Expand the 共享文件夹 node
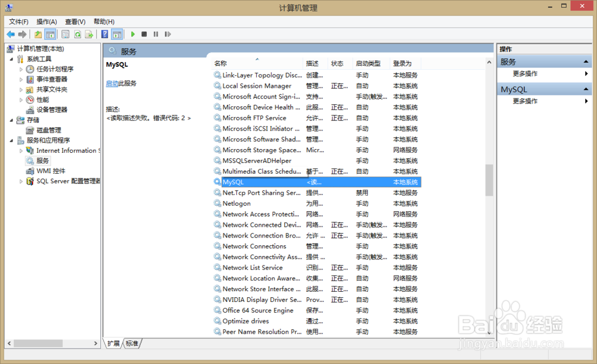This screenshot has height=364, width=597. pos(21,90)
